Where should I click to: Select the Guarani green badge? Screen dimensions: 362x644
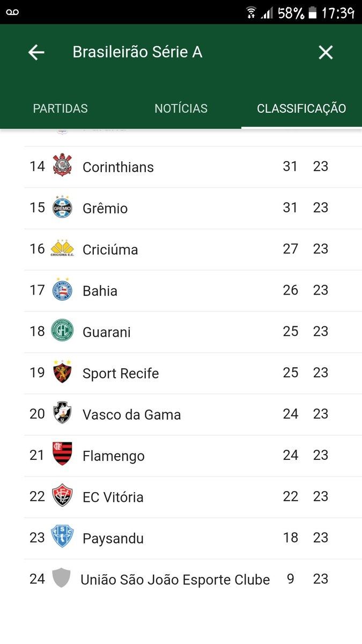coord(62,331)
